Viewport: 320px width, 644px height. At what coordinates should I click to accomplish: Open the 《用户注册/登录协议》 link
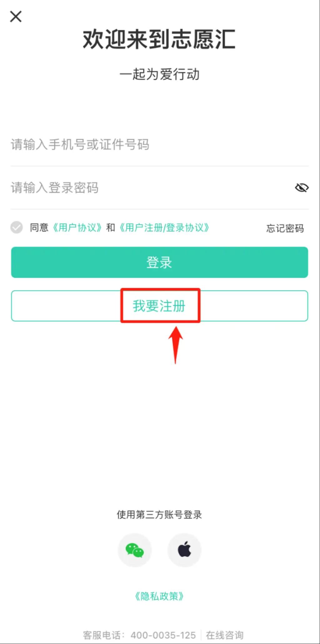[164, 228]
